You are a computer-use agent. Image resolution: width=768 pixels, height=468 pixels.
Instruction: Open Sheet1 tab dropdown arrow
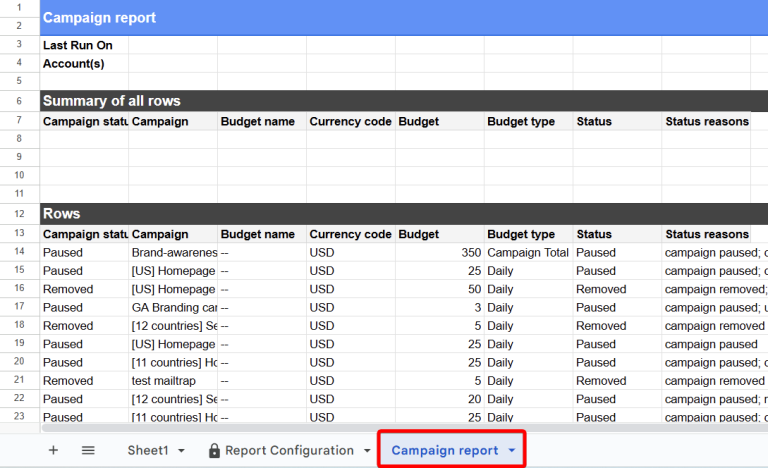pyautogui.click(x=181, y=451)
